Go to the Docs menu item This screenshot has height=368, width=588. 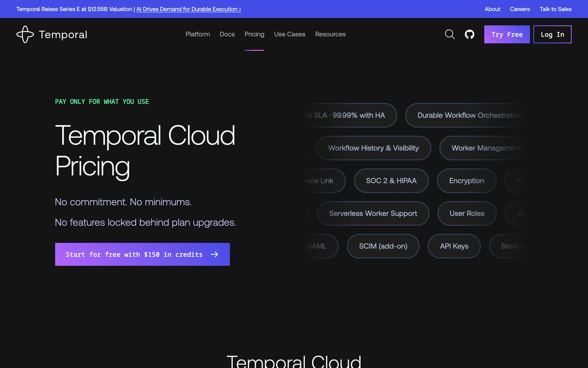tap(227, 34)
